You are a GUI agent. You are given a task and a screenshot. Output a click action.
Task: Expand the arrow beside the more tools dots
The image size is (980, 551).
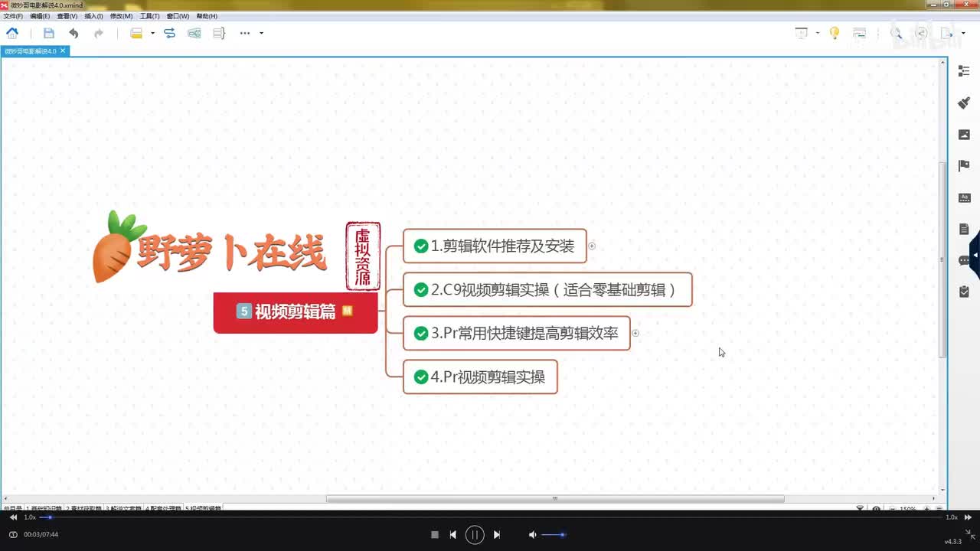[261, 33]
